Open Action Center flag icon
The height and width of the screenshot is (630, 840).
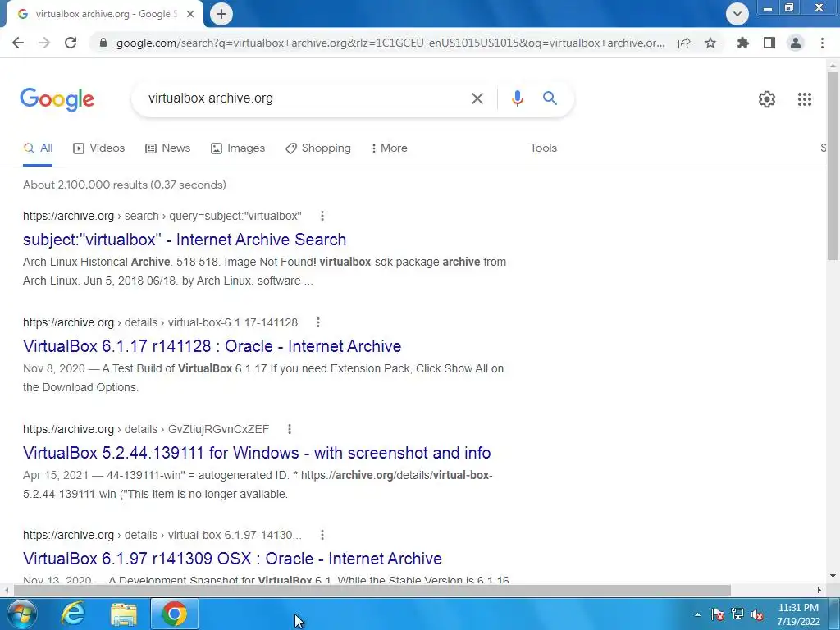click(x=717, y=614)
